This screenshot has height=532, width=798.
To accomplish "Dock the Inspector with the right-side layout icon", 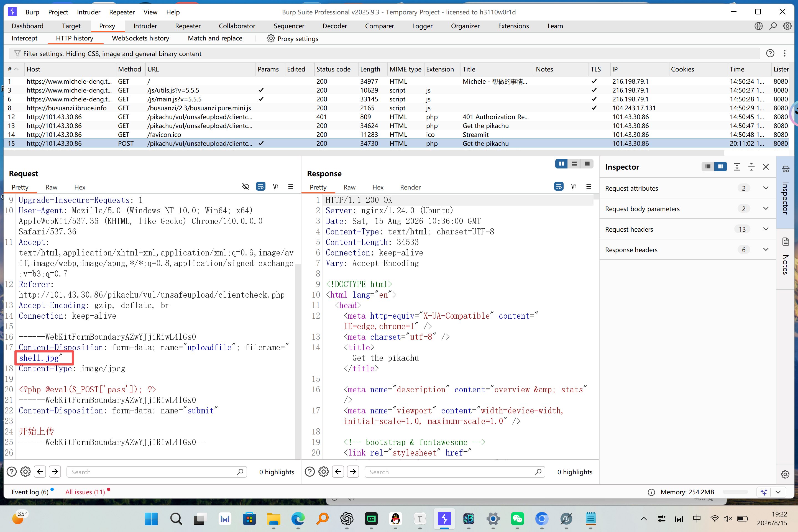I will (720, 167).
